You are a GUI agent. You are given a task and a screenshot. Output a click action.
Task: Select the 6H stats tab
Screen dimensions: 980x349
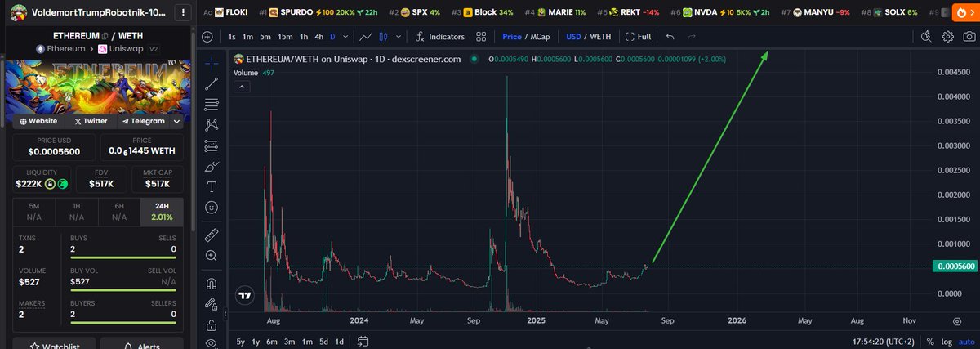(119, 212)
